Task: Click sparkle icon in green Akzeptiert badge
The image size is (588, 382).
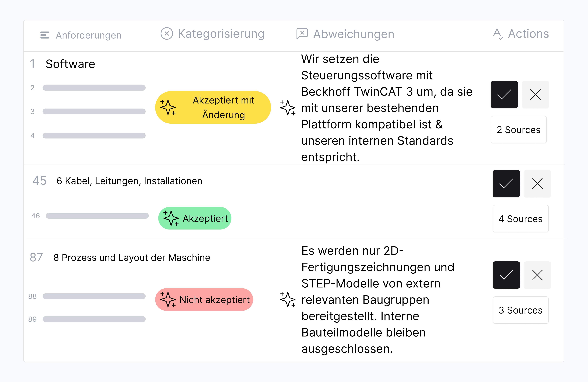Action: [171, 218]
